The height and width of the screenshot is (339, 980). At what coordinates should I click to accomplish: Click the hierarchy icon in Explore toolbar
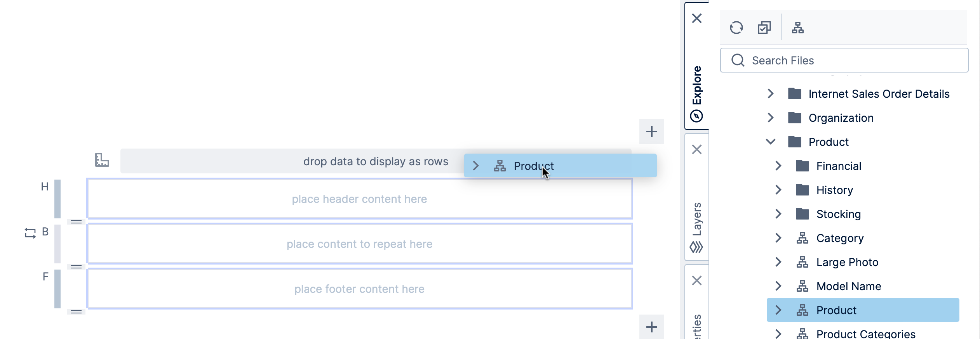coord(797,28)
